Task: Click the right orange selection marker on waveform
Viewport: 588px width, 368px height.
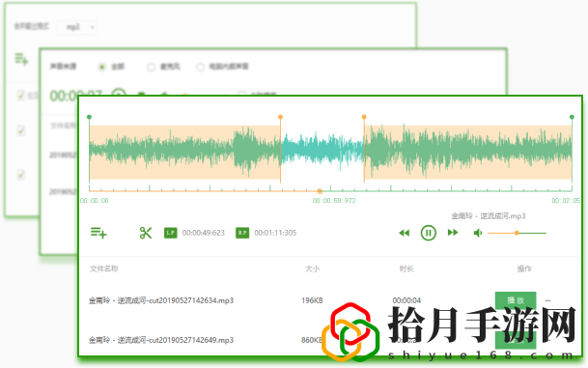Action: [x=364, y=117]
